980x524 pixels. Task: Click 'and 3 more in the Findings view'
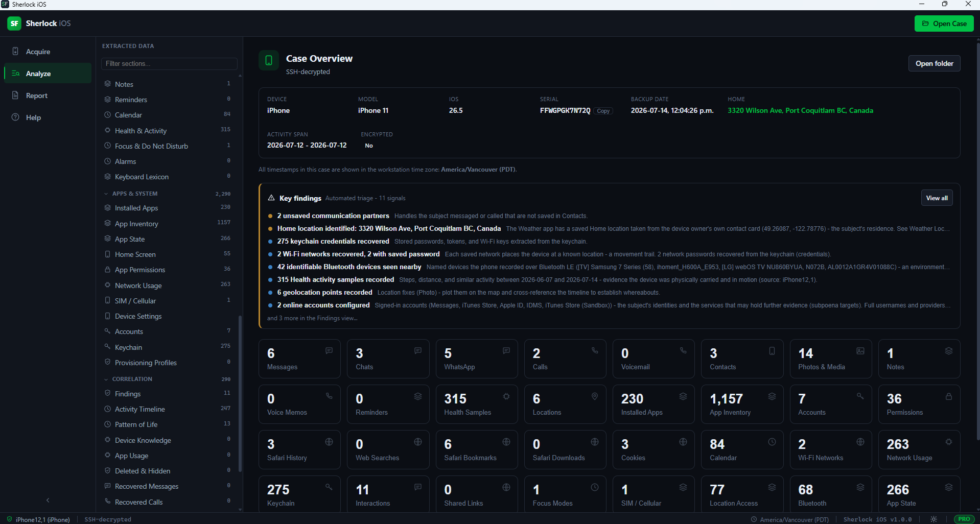point(312,318)
